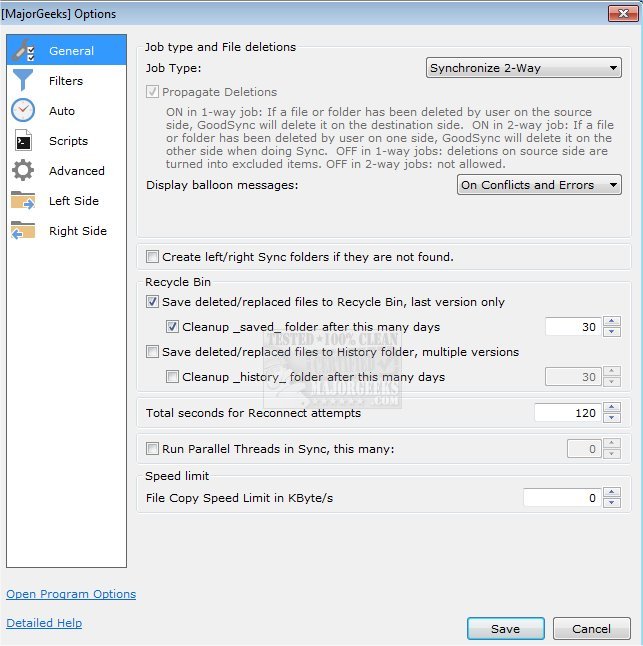Enable Save files to History folder checkbox
Viewport: 643px width, 646px height.
pos(152,351)
